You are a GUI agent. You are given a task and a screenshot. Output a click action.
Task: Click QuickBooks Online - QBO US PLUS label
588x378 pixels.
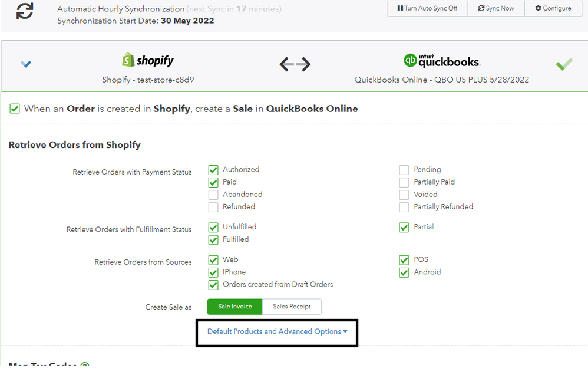[x=442, y=80]
